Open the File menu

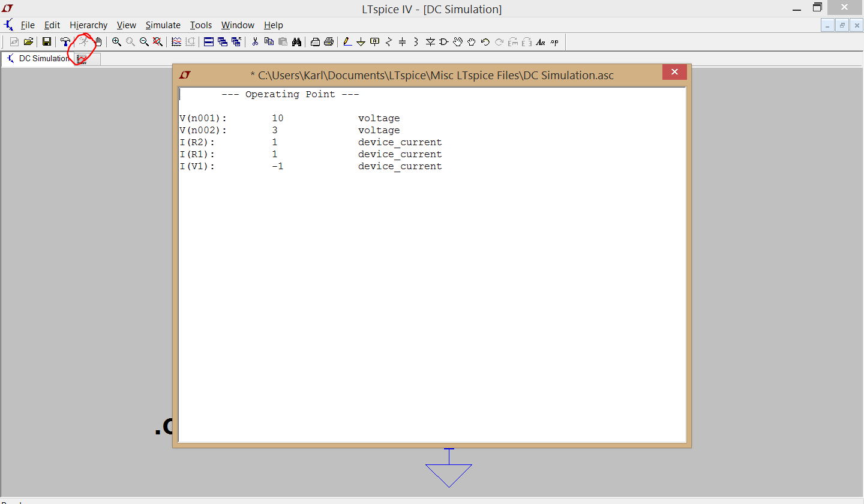click(x=28, y=25)
